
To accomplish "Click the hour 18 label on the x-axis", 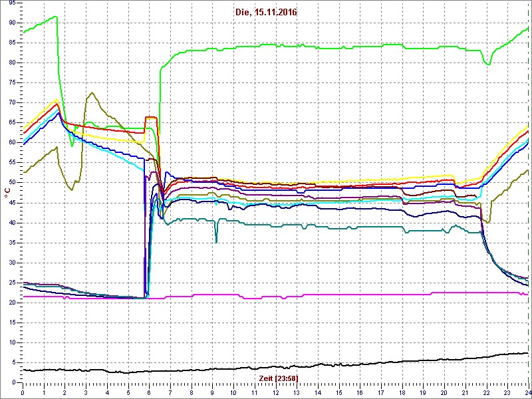I will pyautogui.click(x=402, y=392).
